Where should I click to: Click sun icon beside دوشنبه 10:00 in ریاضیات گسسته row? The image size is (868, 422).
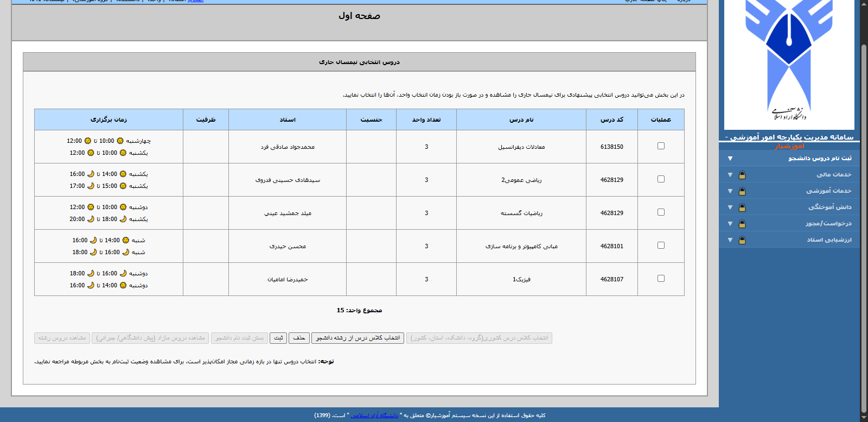123,207
